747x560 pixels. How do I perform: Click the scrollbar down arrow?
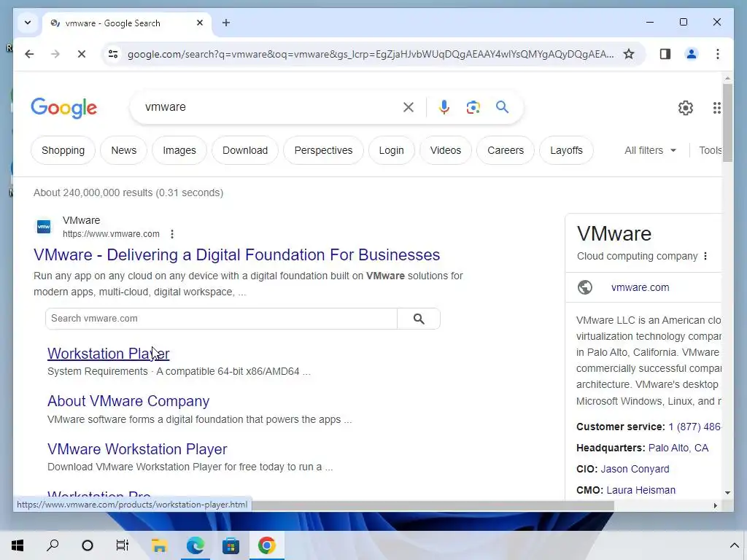tap(727, 493)
